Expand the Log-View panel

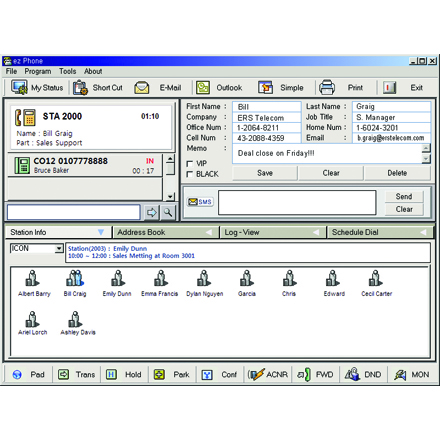pyautogui.click(x=273, y=232)
